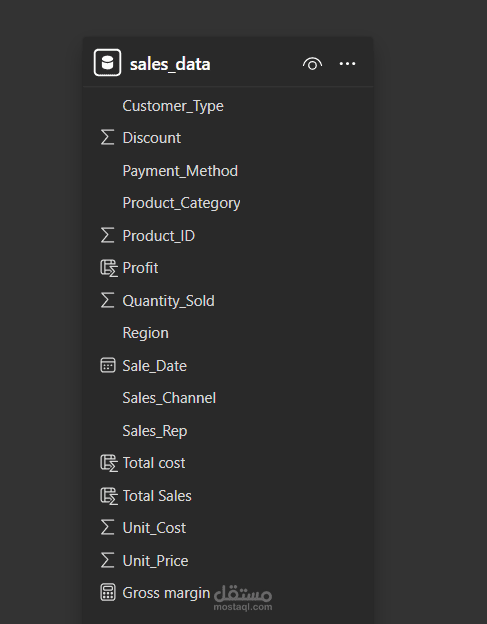
Task: Click the calendar icon beside Sale_Date
Action: point(108,365)
